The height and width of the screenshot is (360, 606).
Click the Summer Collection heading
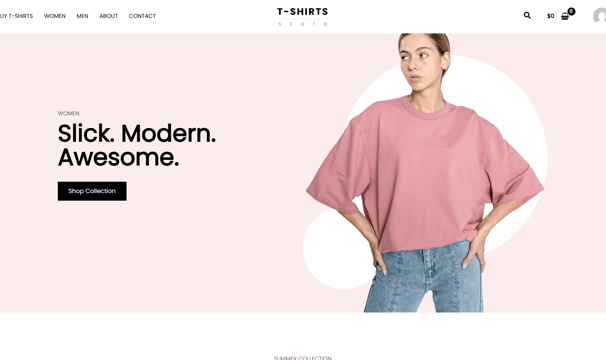[303, 358]
